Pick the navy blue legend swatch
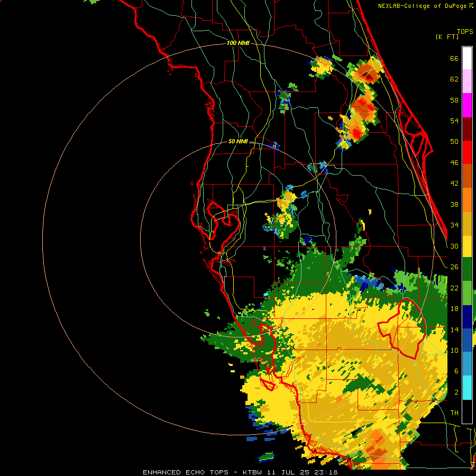Screen dimensions: 476x476 pyautogui.click(x=467, y=317)
